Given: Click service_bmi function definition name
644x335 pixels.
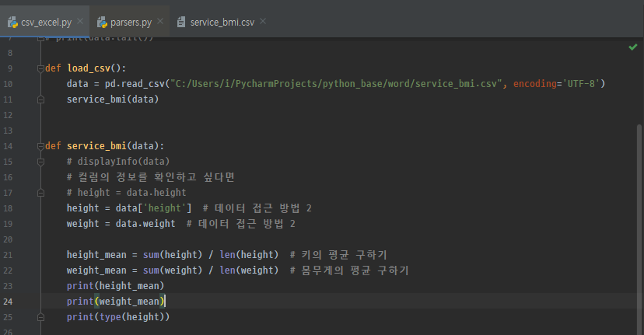Looking at the screenshot, I should (96, 146).
